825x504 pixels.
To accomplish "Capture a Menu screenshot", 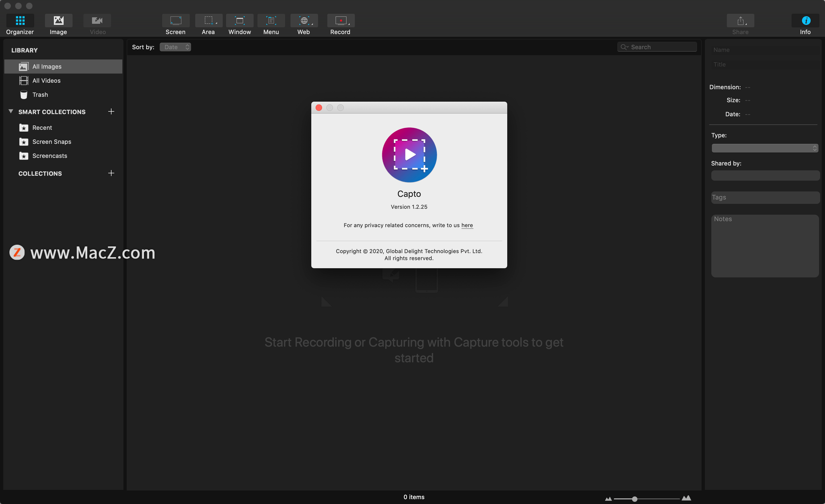I will point(271,24).
